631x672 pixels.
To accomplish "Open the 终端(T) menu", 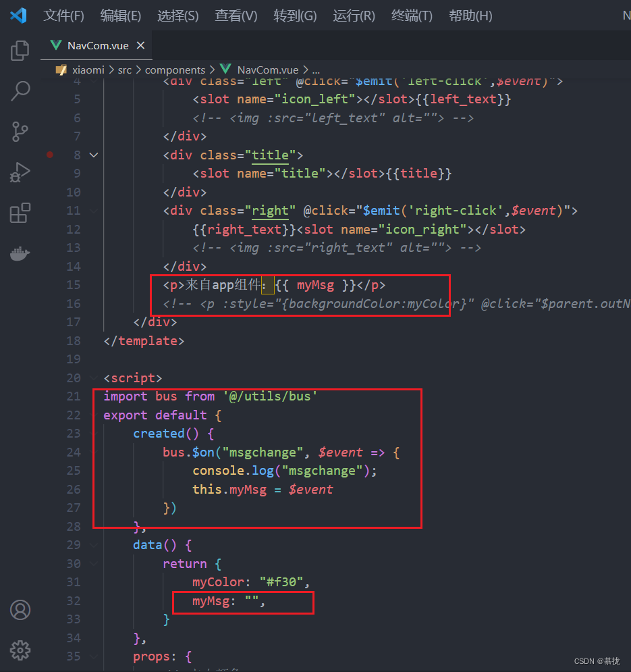I will click(412, 16).
